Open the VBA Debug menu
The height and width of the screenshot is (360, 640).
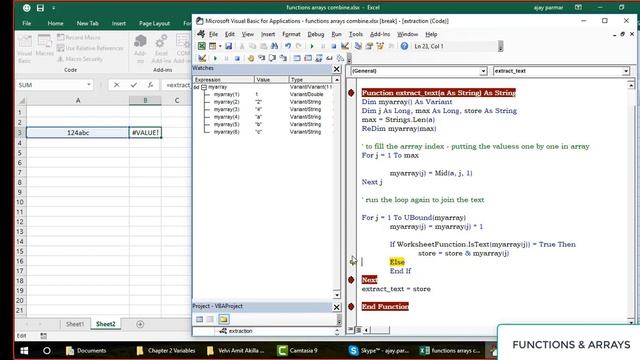pos(316,34)
